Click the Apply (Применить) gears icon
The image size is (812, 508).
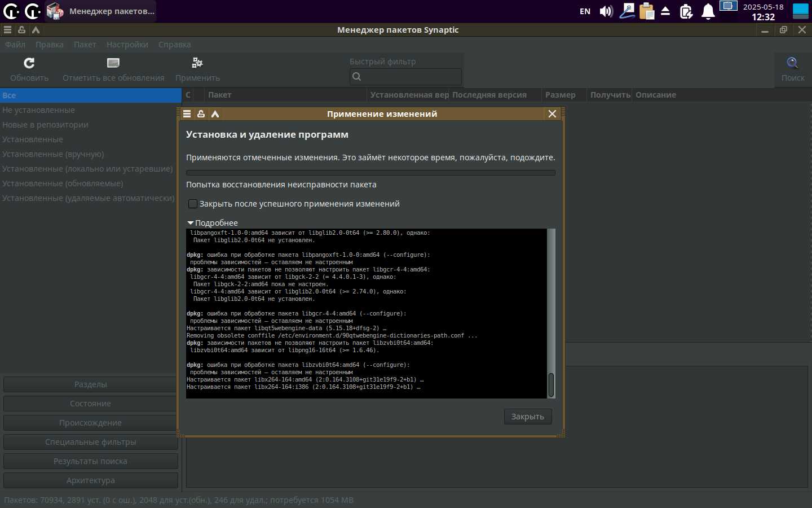coord(197,63)
